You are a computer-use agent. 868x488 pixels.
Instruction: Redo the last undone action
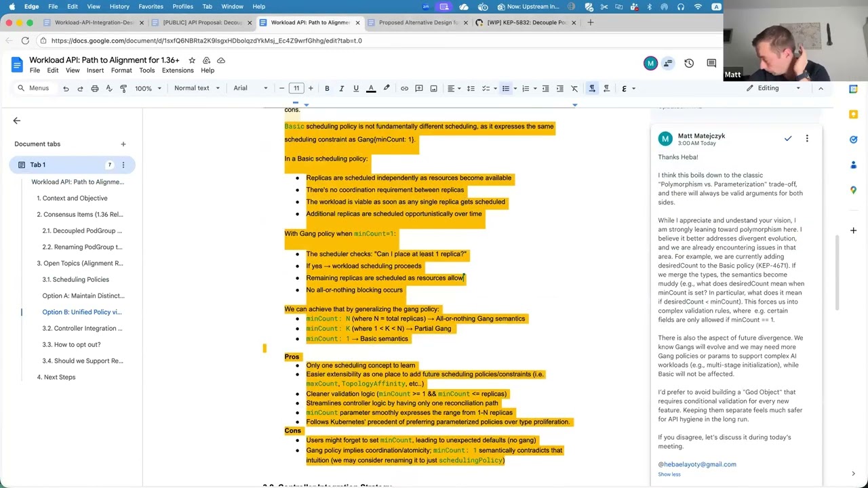80,88
